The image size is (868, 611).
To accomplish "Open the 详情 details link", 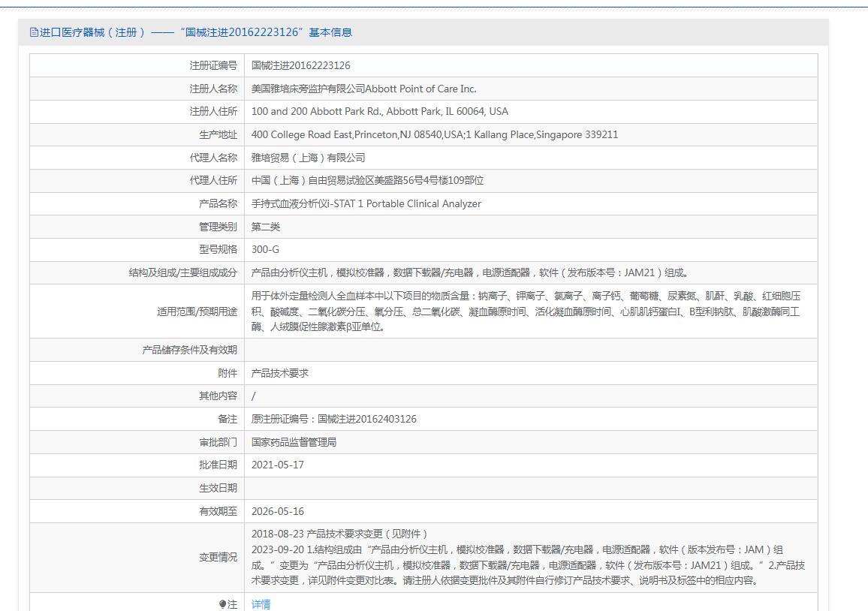I will point(261,603).
